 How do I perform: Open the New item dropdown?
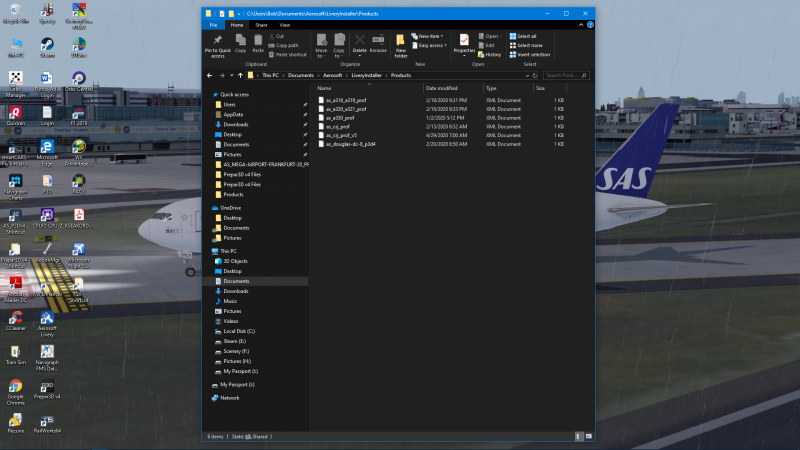(x=428, y=36)
